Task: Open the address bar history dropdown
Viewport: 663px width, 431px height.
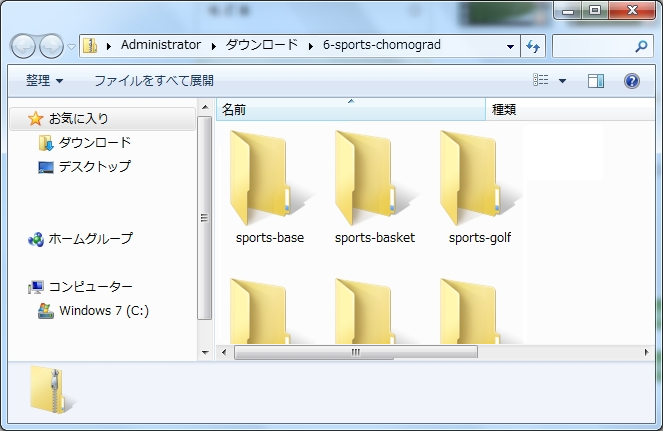Action: (x=510, y=46)
